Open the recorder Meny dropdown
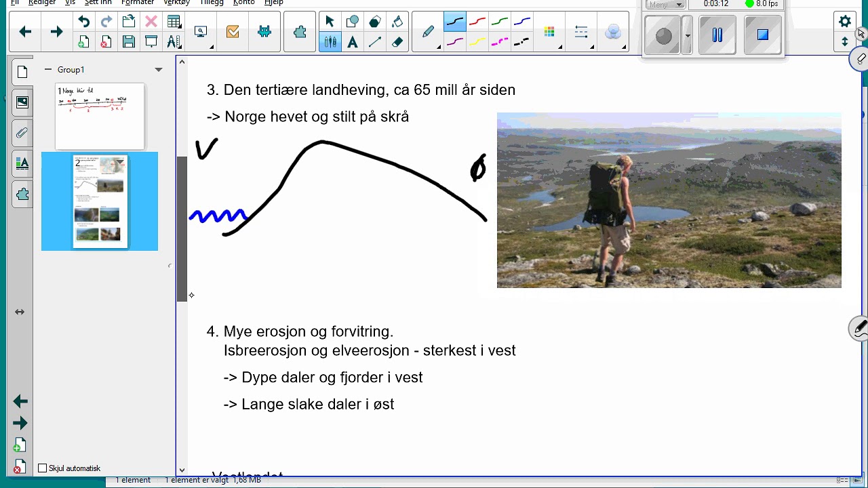The height and width of the screenshot is (488, 868). pos(665,4)
